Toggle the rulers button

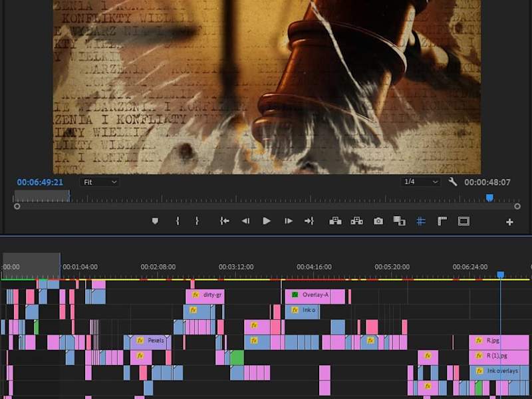[x=442, y=221]
